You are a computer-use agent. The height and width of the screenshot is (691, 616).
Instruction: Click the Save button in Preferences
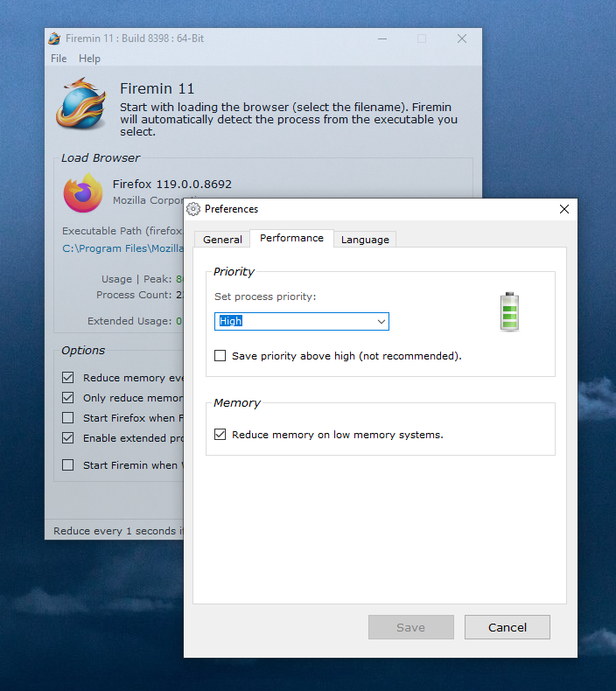[x=411, y=627]
